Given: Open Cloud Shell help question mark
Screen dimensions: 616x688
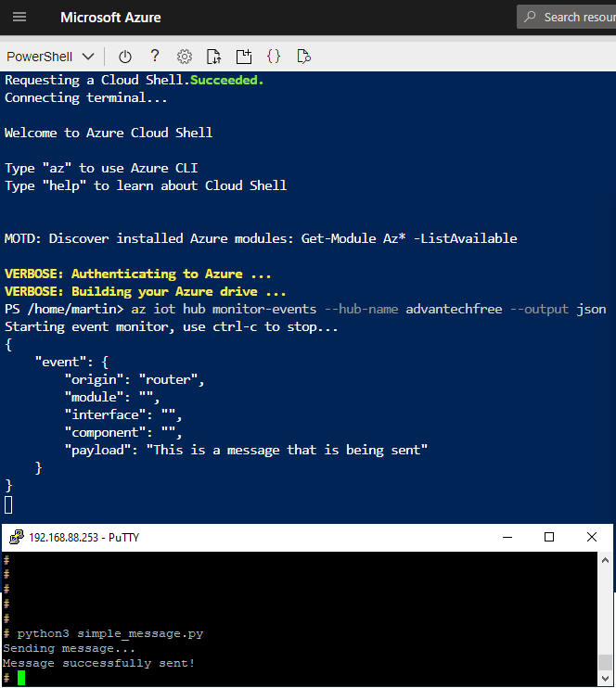Looking at the screenshot, I should point(155,57).
